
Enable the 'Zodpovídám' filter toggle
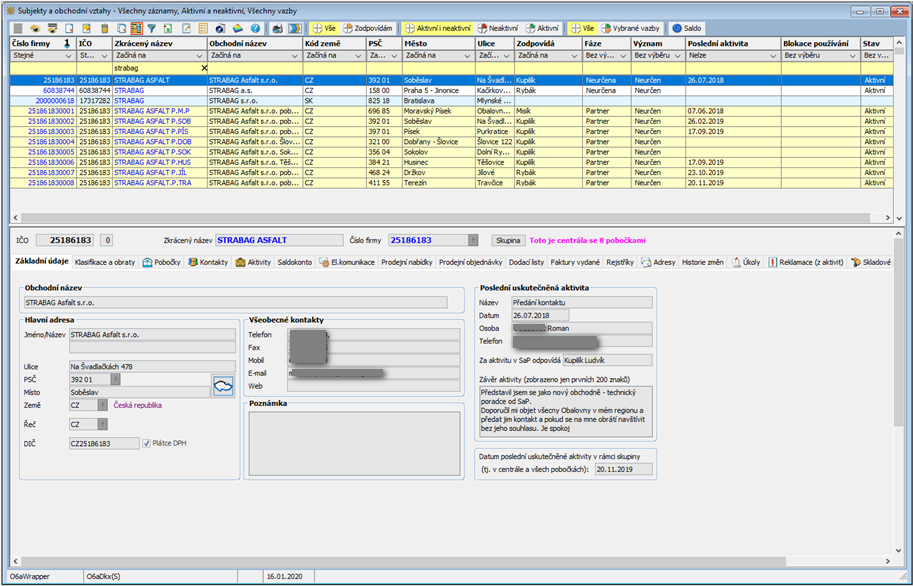[x=367, y=29]
